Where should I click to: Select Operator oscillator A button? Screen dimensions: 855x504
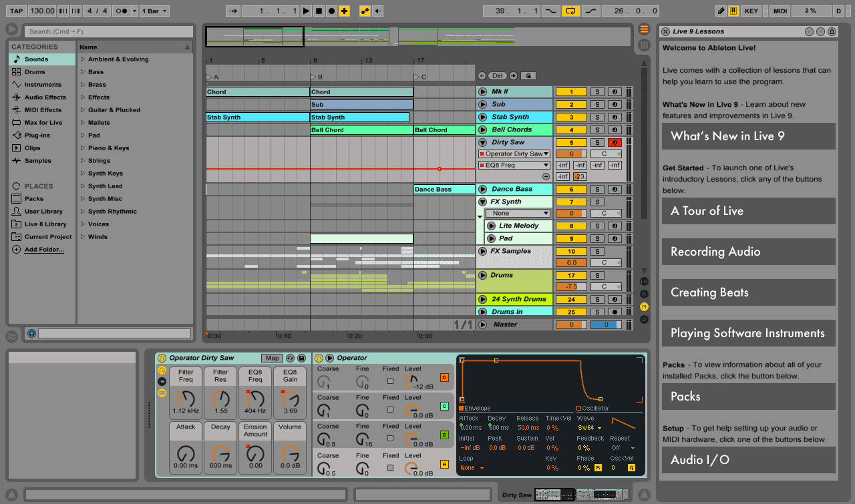click(x=444, y=464)
